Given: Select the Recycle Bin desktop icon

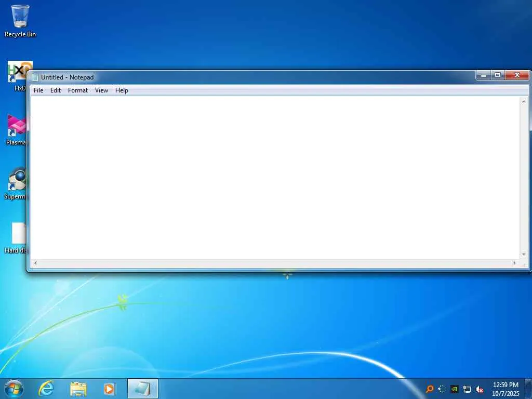Looking at the screenshot, I should coord(20,21).
